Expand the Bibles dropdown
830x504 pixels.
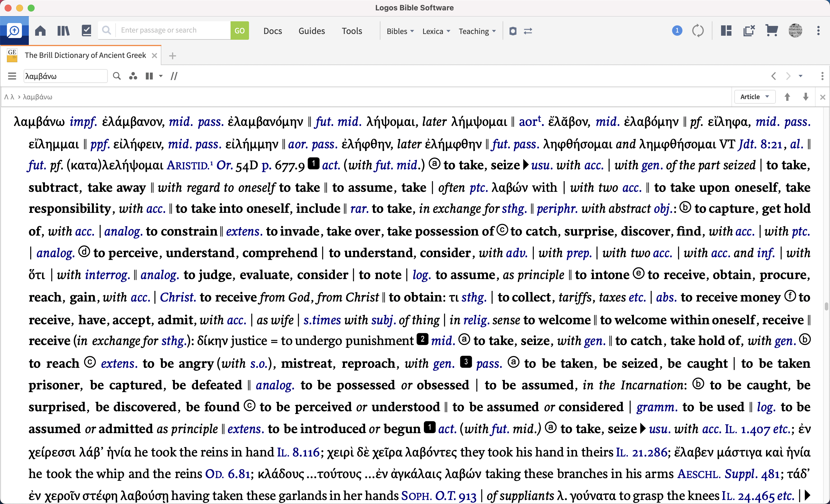(400, 31)
